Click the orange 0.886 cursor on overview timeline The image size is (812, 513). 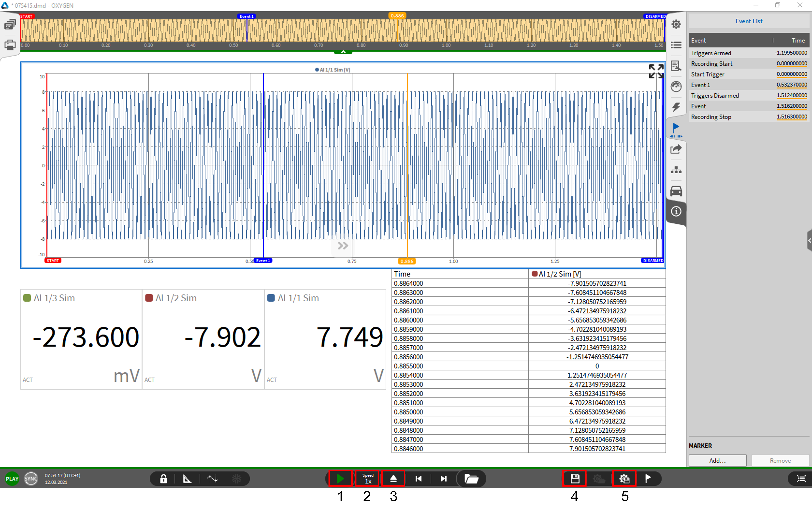click(x=397, y=16)
